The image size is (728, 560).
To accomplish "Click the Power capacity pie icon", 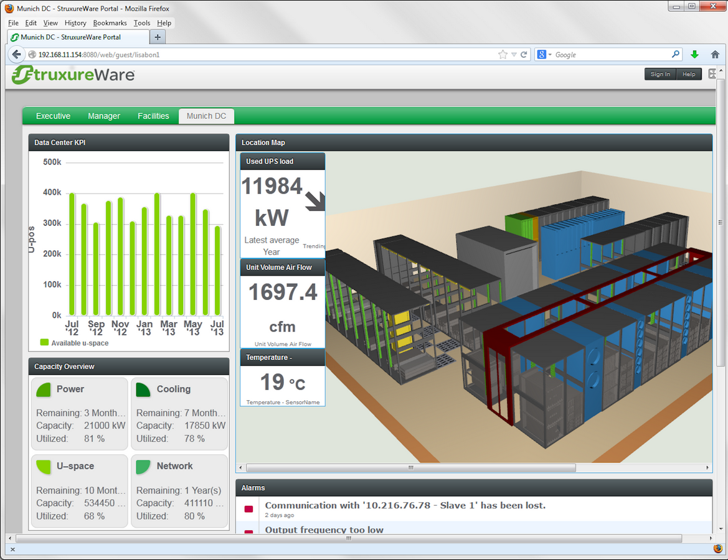I will 44,390.
